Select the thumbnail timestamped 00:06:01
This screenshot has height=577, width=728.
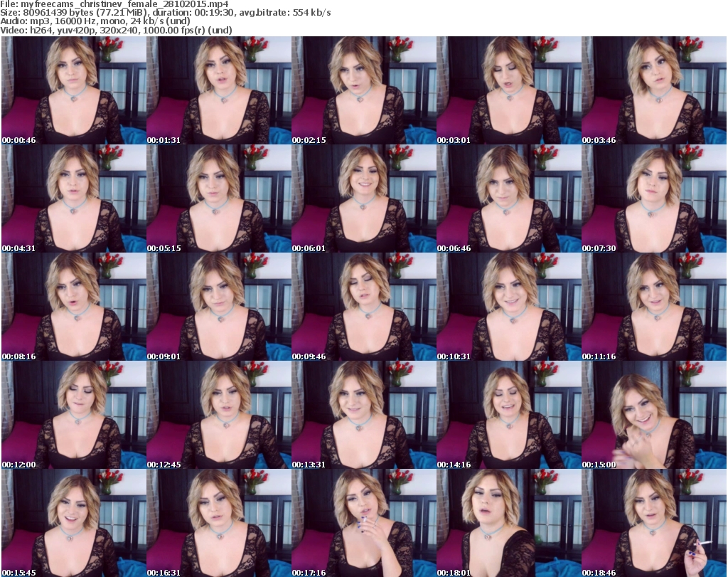pos(364,198)
